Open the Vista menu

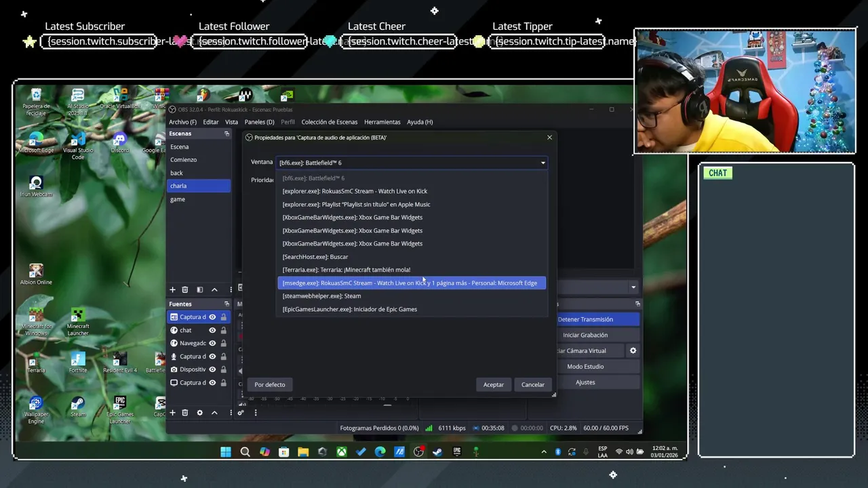coord(232,122)
